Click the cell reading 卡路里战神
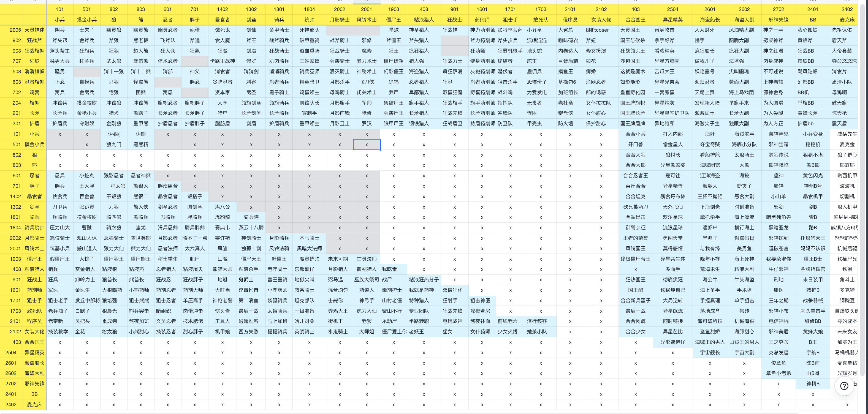The height and width of the screenshot is (414, 868). [223, 61]
